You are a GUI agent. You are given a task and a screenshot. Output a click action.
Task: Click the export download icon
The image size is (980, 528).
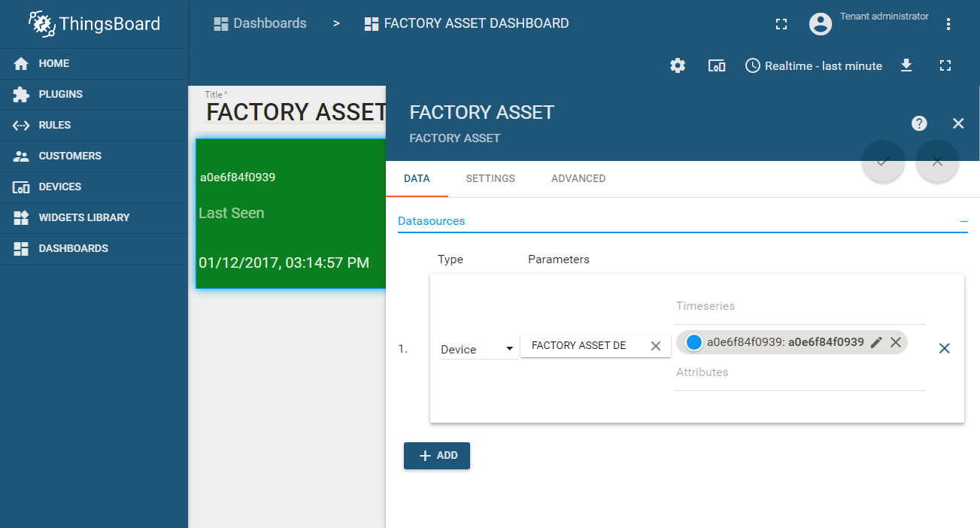(x=907, y=65)
